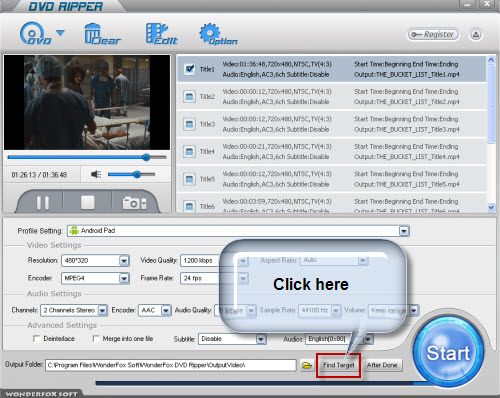Screen dimensions: 500x398
Task: Open the Profile Setting Android Pad dropdown
Action: pos(404,231)
